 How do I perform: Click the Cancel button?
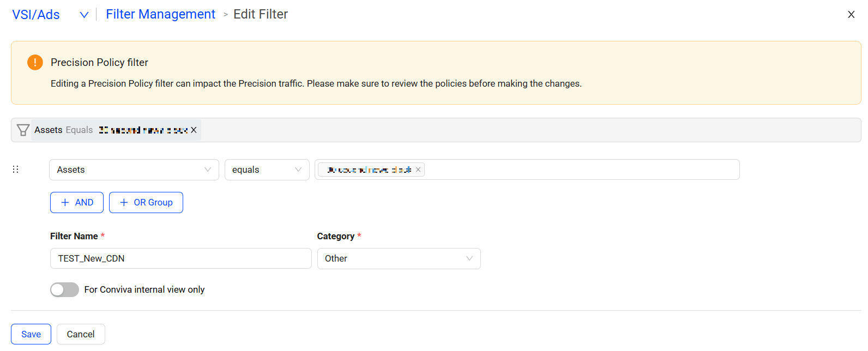pos(81,334)
